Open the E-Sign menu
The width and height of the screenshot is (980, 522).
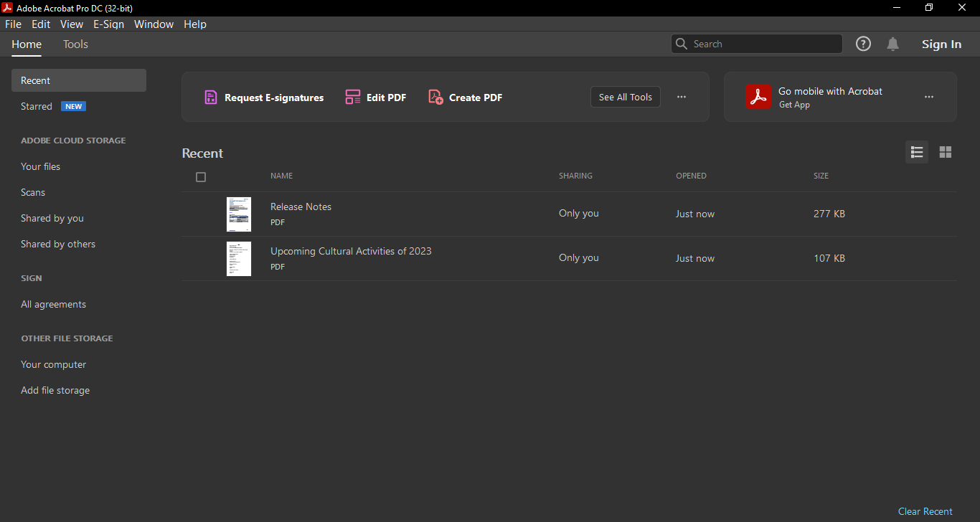point(109,24)
